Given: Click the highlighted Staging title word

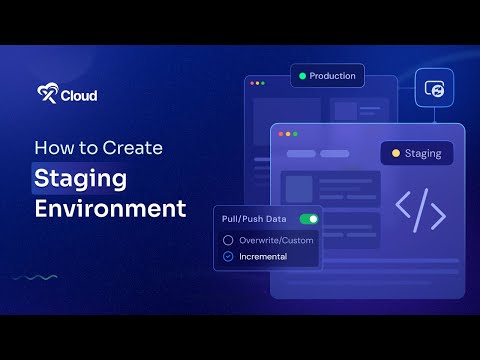Looking at the screenshot, I should [x=80, y=178].
